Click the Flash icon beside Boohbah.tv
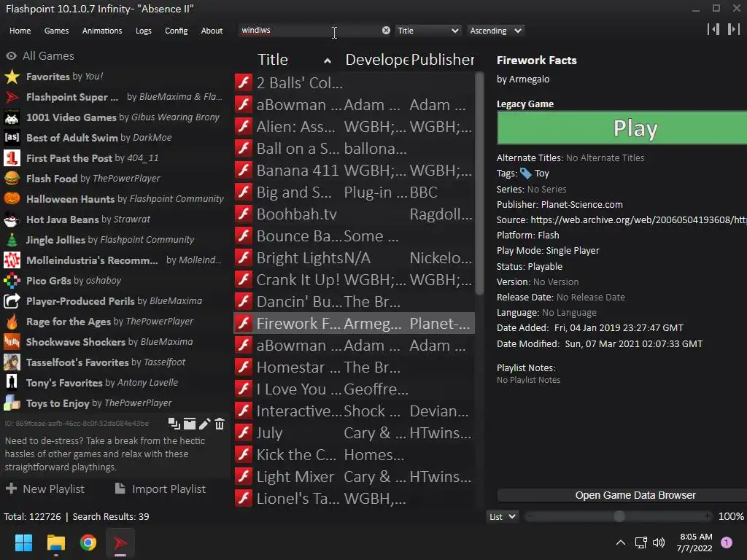Viewport: 747px width, 560px height. click(244, 214)
